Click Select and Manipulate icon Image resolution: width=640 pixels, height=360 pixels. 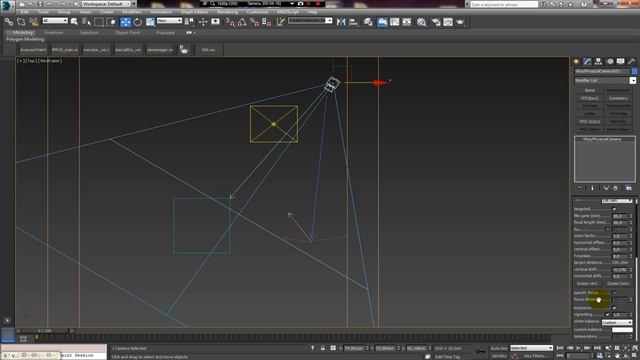pyautogui.click(x=203, y=22)
